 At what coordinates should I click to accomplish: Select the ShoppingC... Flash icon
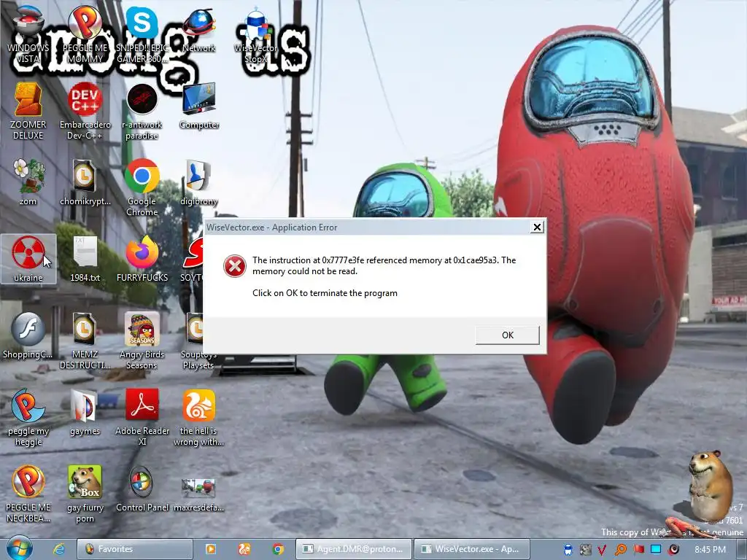(x=28, y=335)
